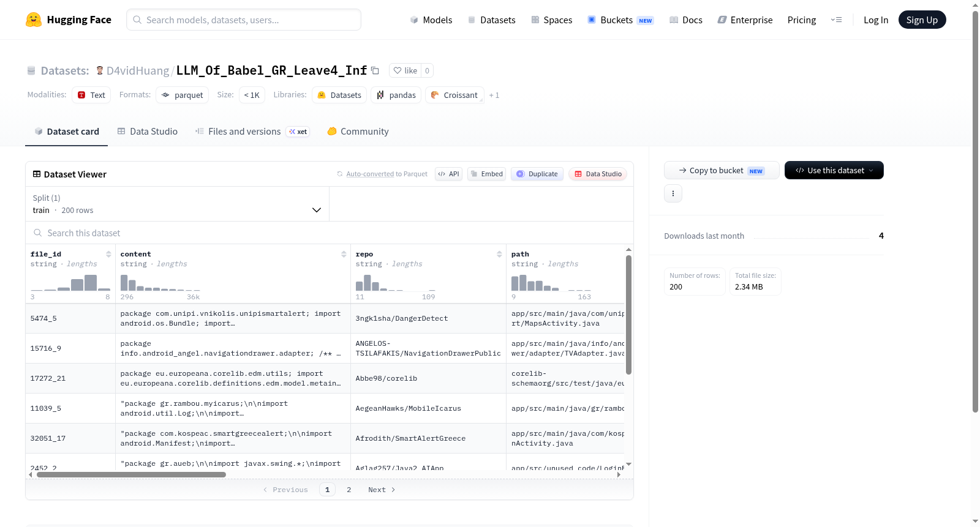Click the pandas library tag
The width and height of the screenshot is (980, 527).
pyautogui.click(x=396, y=95)
